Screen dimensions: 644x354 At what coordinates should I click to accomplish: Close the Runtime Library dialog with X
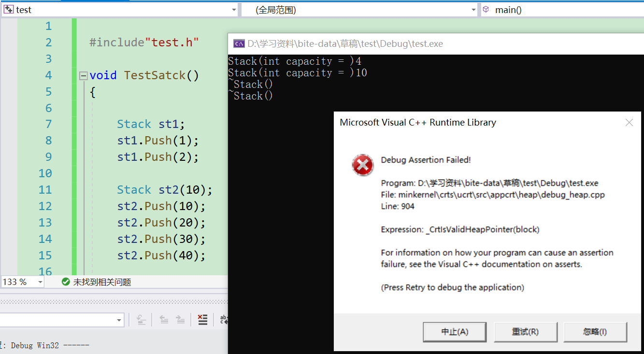(x=629, y=123)
